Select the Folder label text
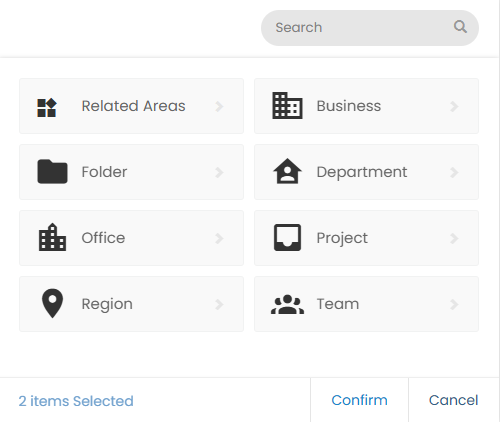 coord(104,172)
